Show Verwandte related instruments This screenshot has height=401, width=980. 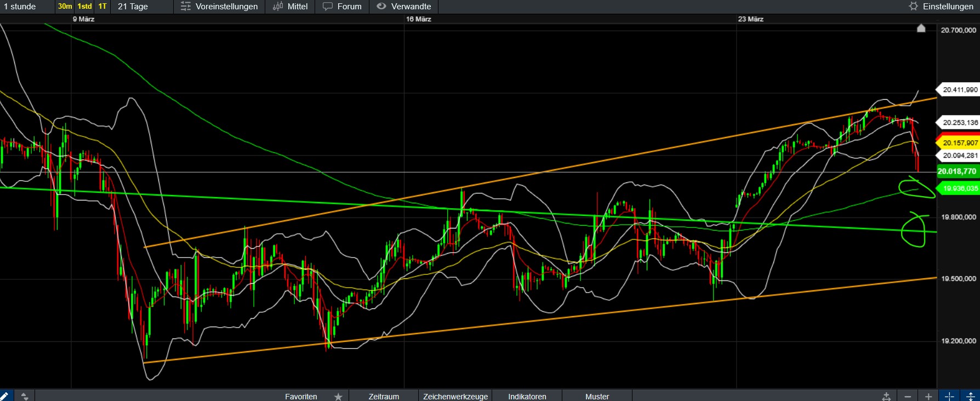[404, 7]
